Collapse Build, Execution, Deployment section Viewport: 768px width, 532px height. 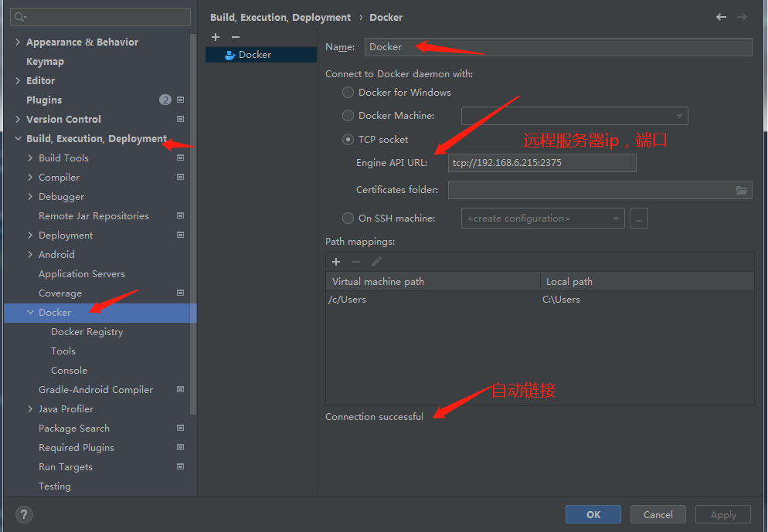(x=18, y=138)
